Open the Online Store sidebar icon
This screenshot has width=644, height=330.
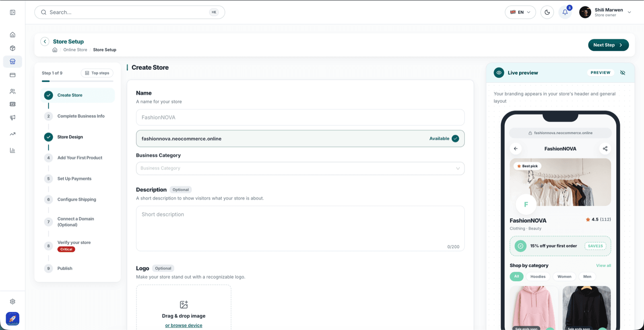click(x=12, y=62)
